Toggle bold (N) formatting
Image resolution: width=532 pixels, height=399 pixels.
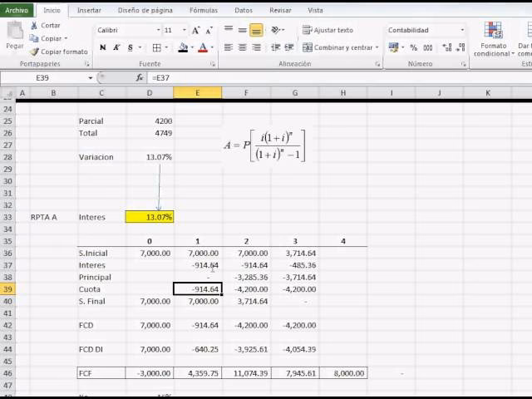point(102,47)
